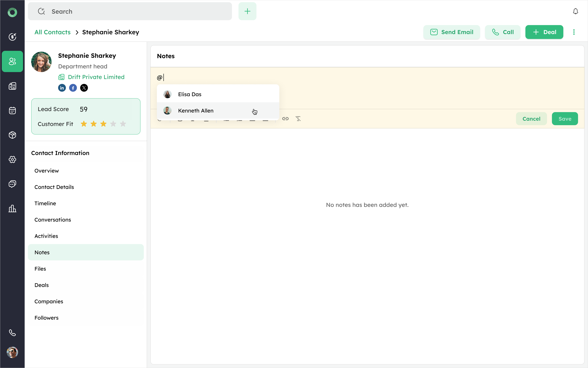Open the Conversations section
Viewport: 588px width, 368px height.
(x=53, y=220)
